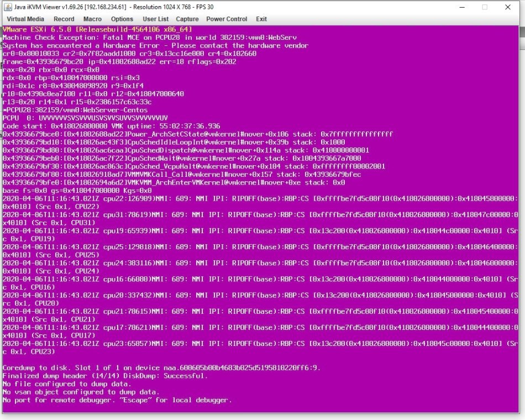
Task: Click the VMKVMM_ArchEnterVMKernel stack trace line
Action: click(x=174, y=182)
